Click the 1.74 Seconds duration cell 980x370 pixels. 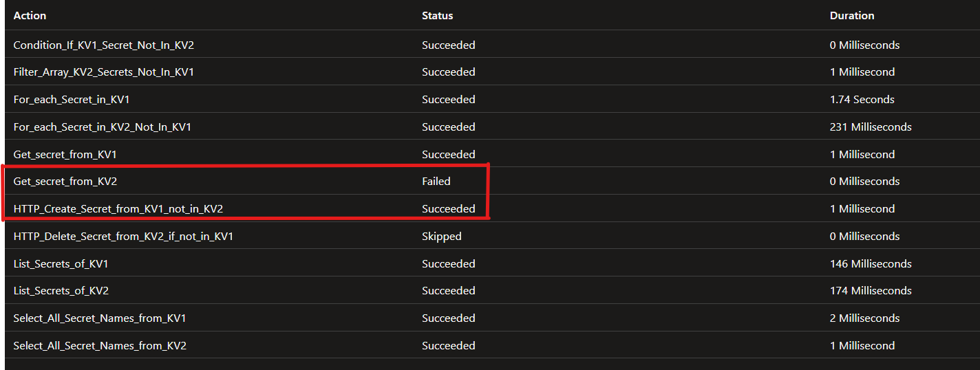pyautogui.click(x=862, y=100)
